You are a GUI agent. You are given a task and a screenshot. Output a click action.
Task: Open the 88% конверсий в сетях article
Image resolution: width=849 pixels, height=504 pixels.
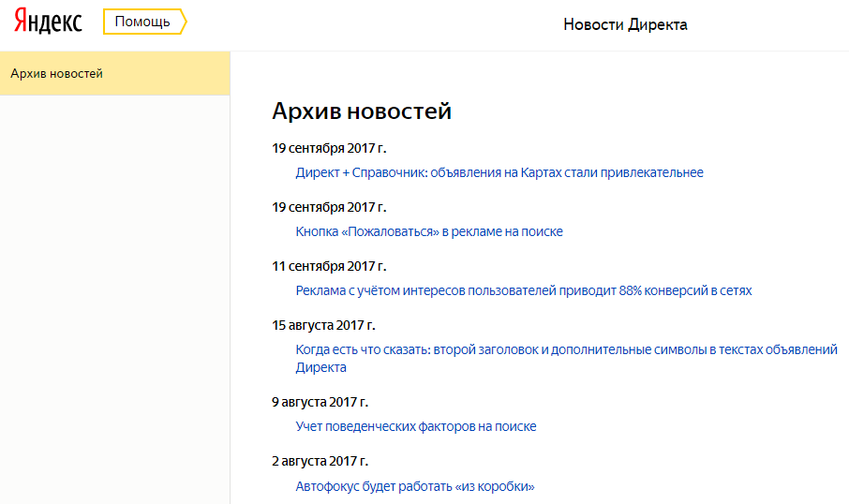[x=524, y=290]
